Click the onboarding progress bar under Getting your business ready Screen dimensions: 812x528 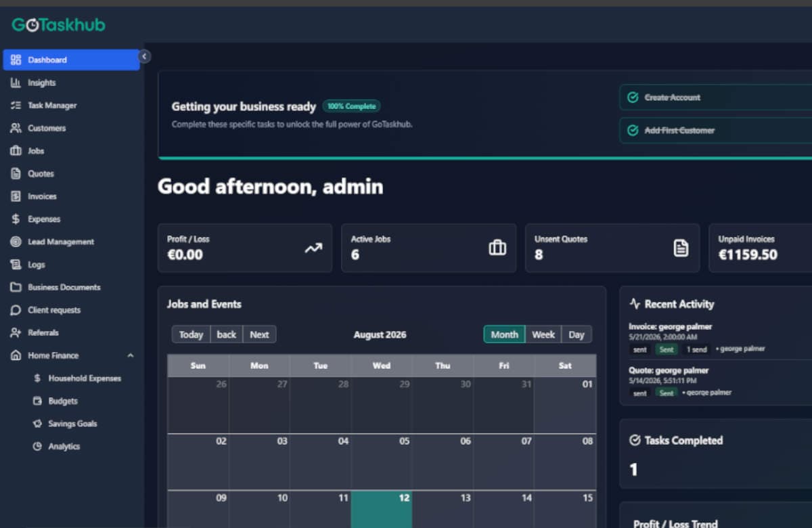[484, 158]
